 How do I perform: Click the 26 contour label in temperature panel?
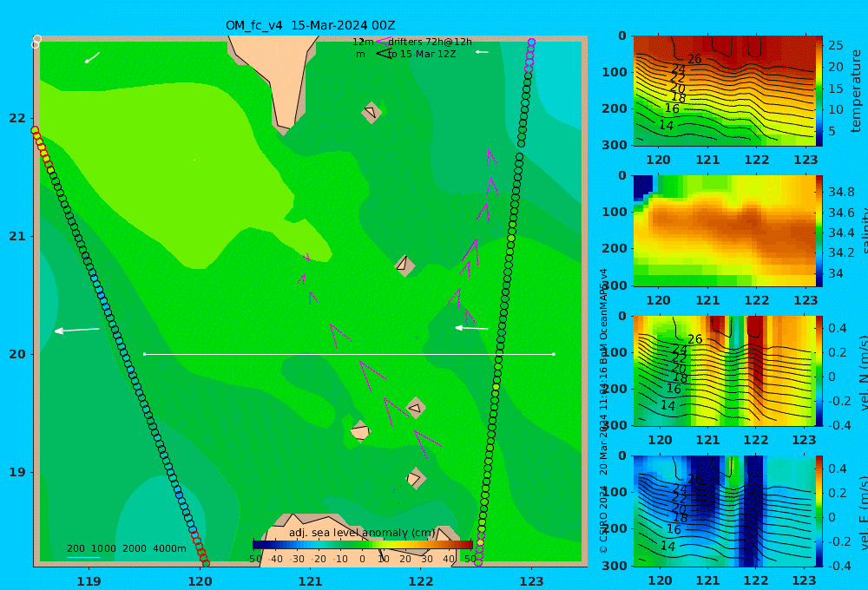click(694, 59)
